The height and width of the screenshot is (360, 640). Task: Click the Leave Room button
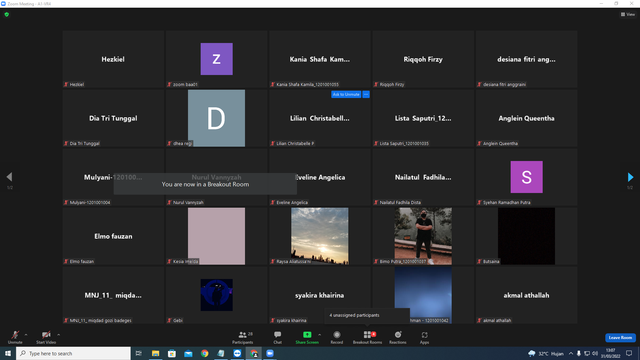[x=620, y=338]
